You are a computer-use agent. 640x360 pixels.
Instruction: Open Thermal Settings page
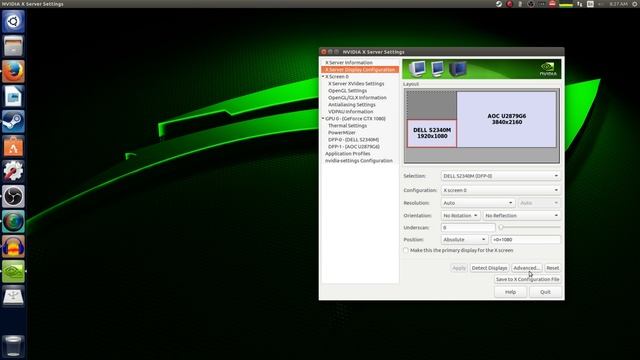tap(347, 125)
